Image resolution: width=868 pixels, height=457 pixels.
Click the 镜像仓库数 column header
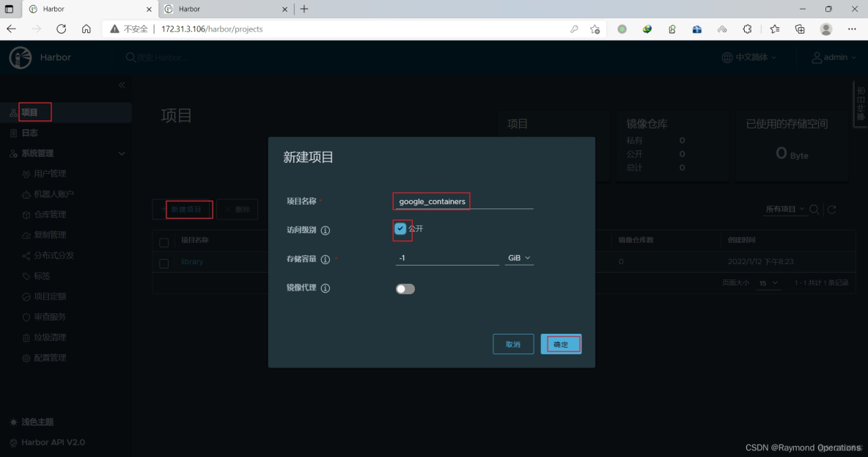(x=636, y=241)
